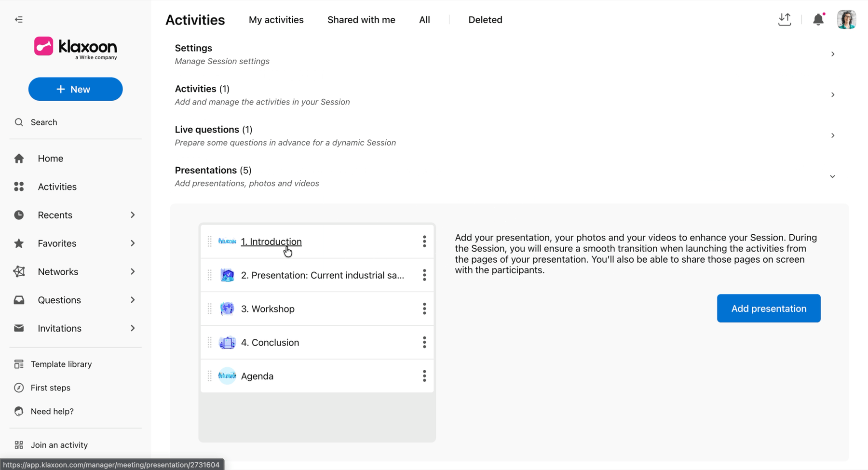Open the notifications bell
Screen dimensions: 868x470
point(818,19)
